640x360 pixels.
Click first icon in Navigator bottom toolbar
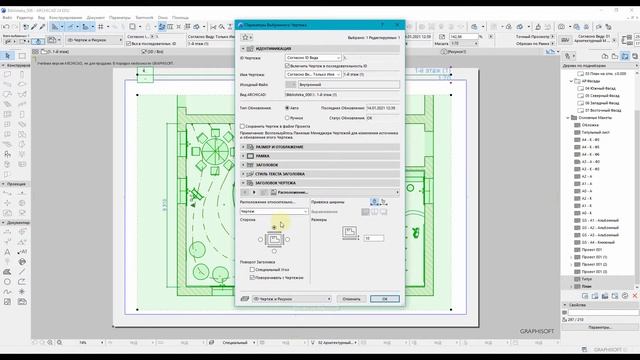tap(585, 296)
